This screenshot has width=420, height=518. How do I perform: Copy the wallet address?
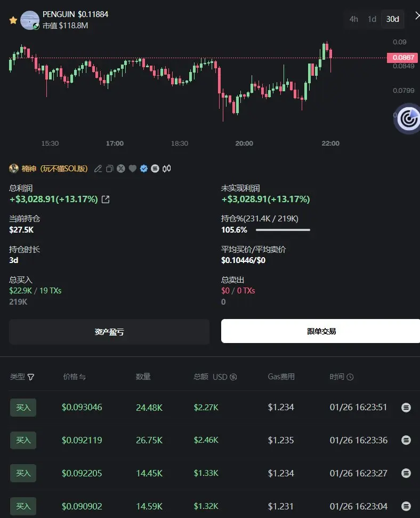[109, 169]
